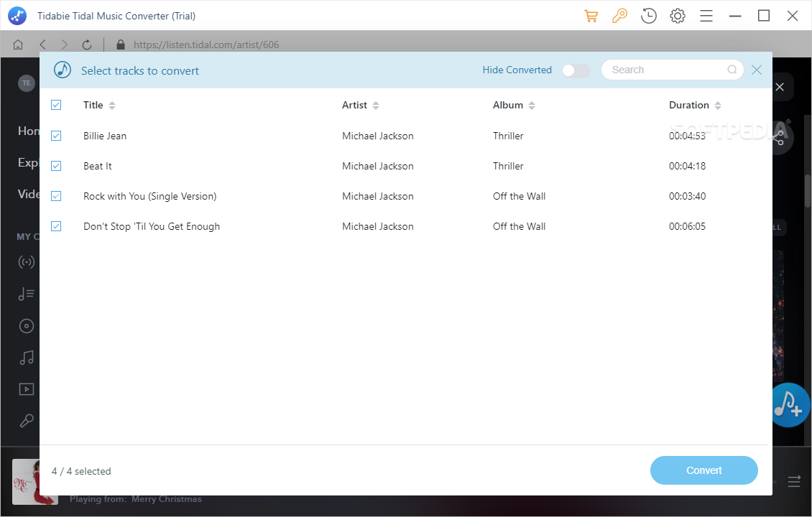The width and height of the screenshot is (812, 517).
Task: Sort by Artist column arrows
Action: point(376,106)
